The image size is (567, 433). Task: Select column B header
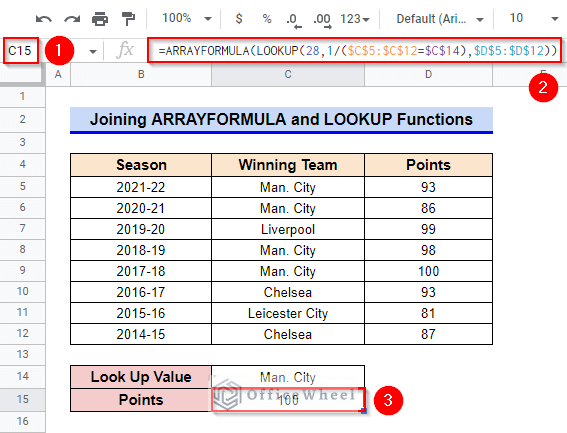coord(141,75)
